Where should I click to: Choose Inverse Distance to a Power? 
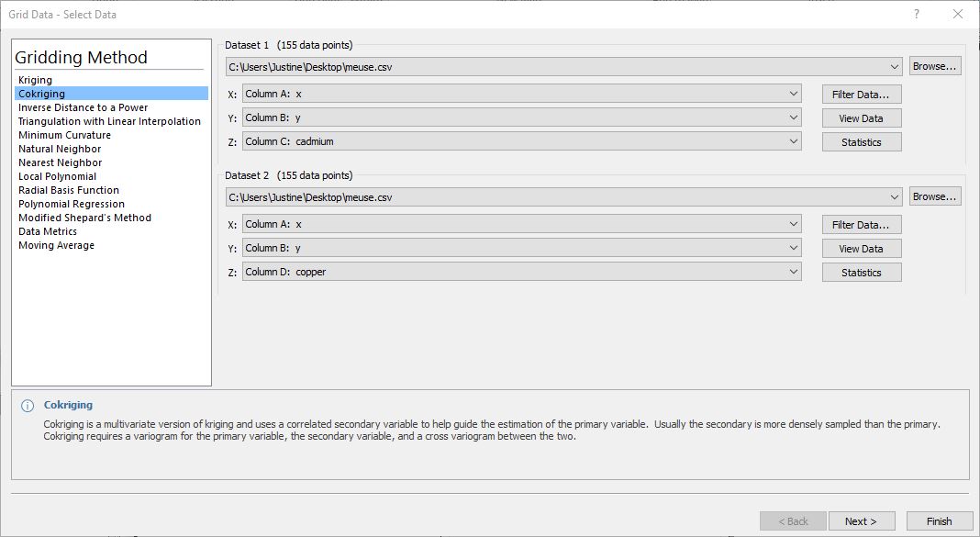(84, 107)
